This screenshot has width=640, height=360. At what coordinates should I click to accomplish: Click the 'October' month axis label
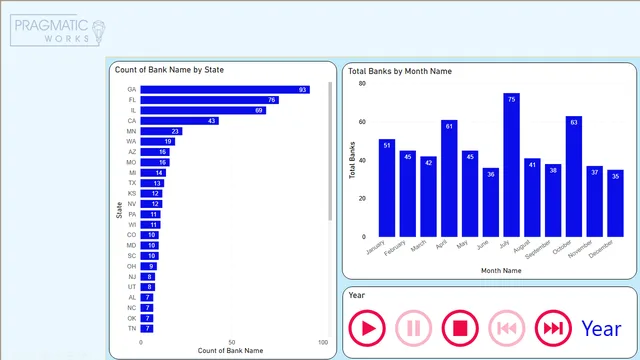562,247
